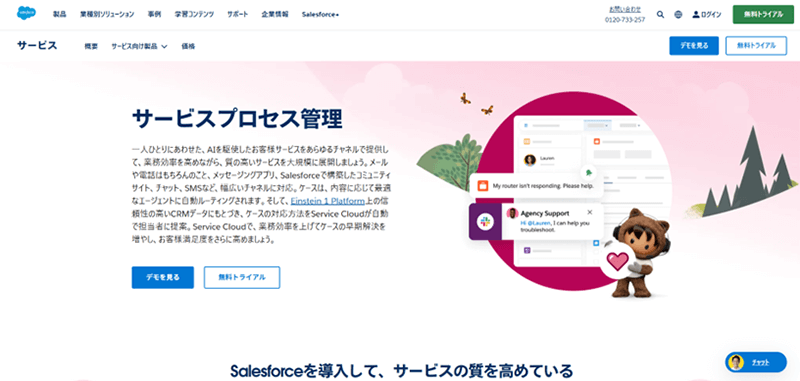Click the hero 無料トライアル button
The height and width of the screenshot is (381, 800).
(242, 277)
